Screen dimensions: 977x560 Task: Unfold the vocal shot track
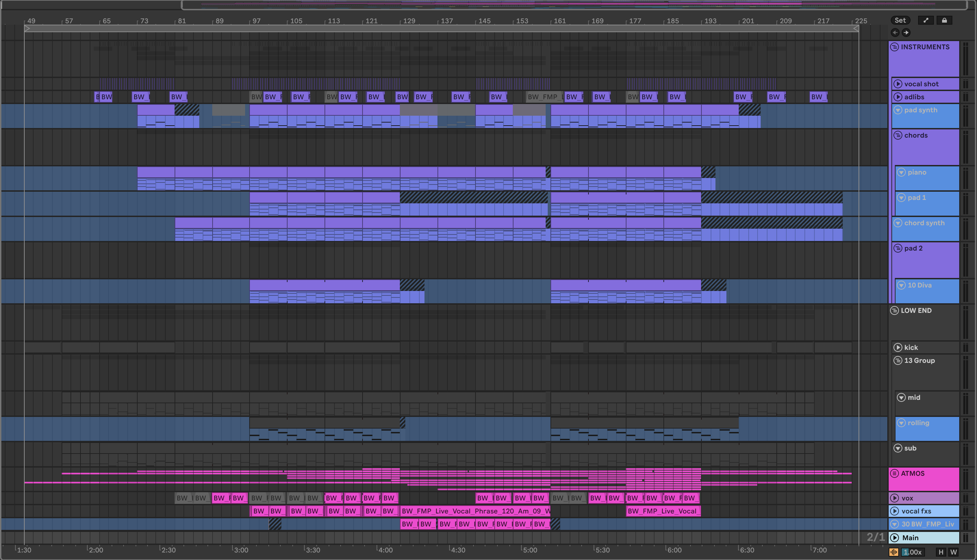pos(898,84)
